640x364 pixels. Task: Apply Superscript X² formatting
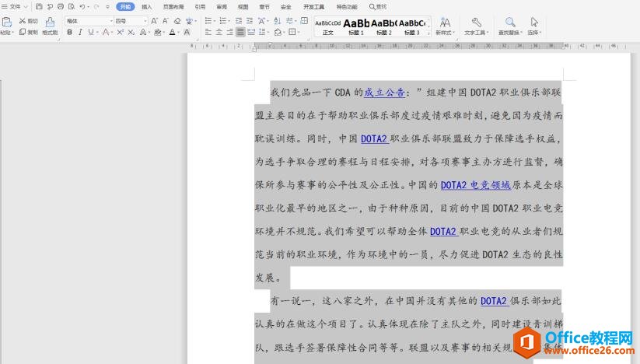tap(120, 32)
